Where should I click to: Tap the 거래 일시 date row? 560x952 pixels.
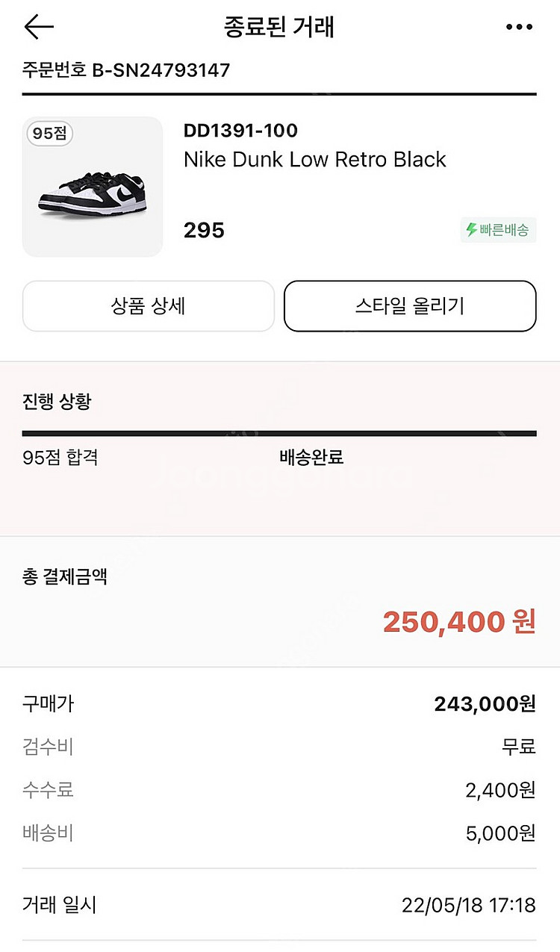pyautogui.click(x=279, y=906)
